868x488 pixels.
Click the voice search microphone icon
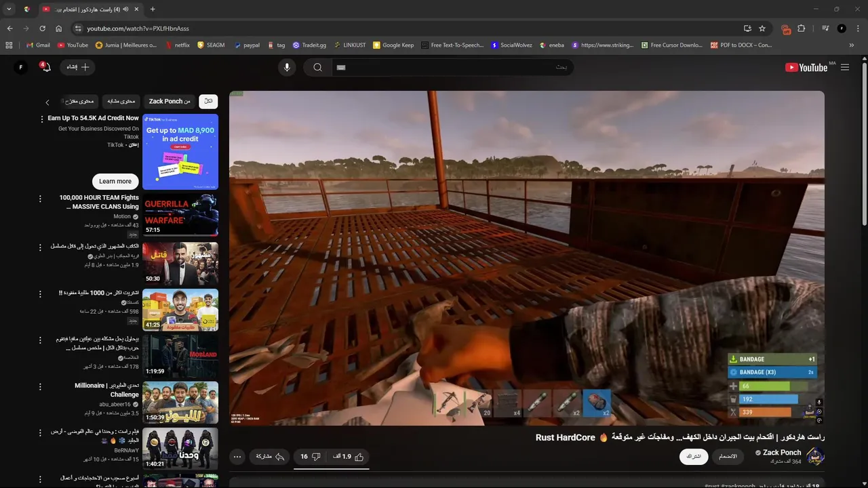pyautogui.click(x=287, y=67)
